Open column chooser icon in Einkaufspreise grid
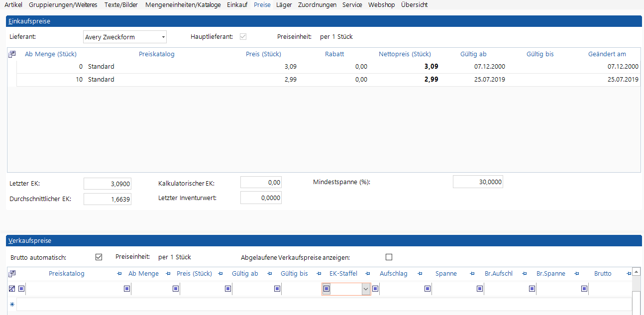The width and height of the screenshot is (644, 315). tap(12, 54)
